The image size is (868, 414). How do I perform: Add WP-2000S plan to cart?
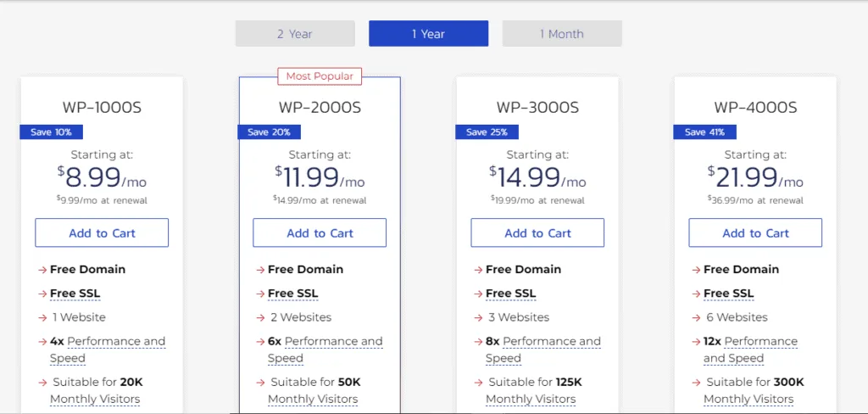320,232
